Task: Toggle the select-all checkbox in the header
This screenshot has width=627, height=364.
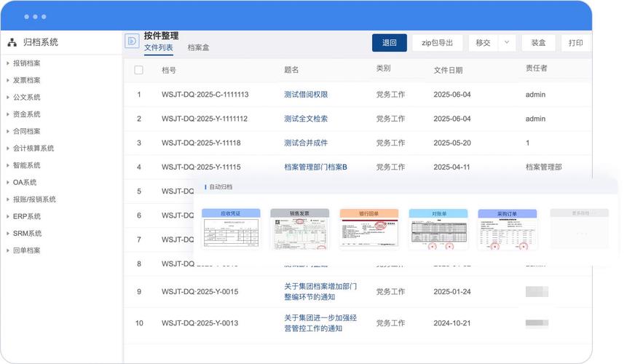Action: coord(139,70)
